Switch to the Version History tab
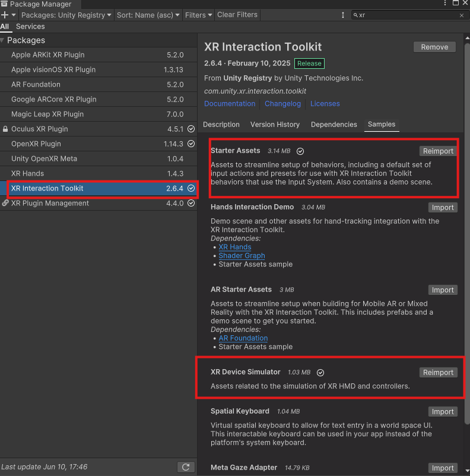 coord(275,125)
